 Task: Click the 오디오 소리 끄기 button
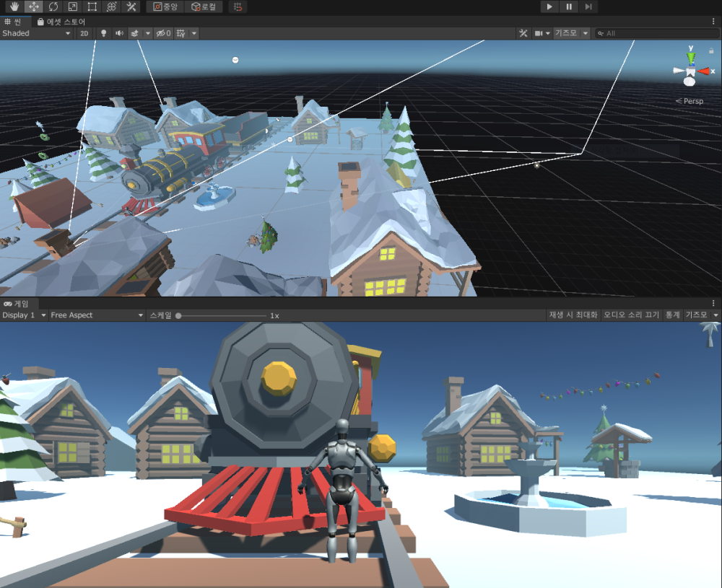point(632,315)
